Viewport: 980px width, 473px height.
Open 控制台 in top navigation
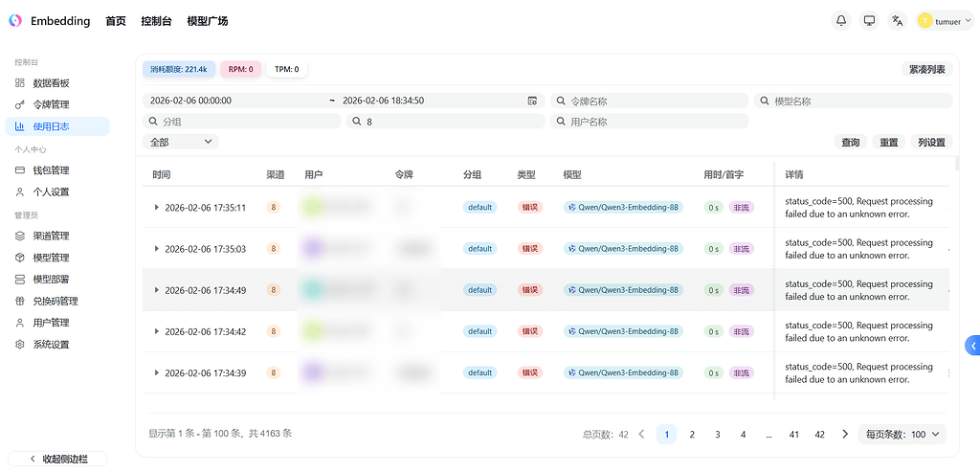pyautogui.click(x=156, y=21)
